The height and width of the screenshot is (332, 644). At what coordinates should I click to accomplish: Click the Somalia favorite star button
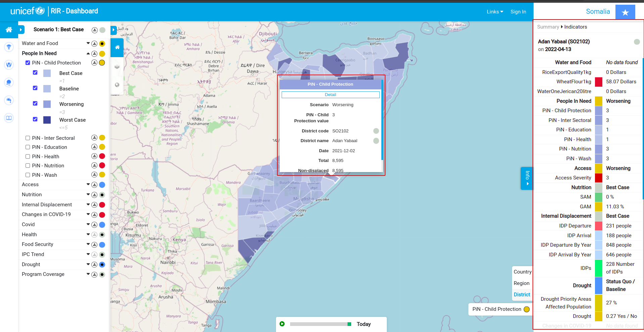(625, 12)
